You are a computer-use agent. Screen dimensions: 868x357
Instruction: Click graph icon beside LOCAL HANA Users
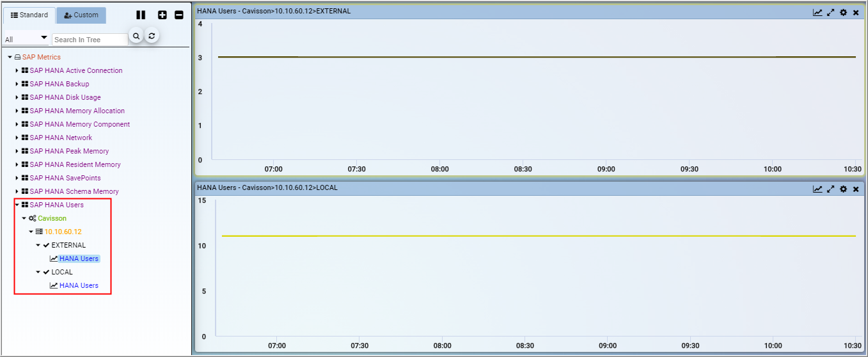[x=54, y=286]
